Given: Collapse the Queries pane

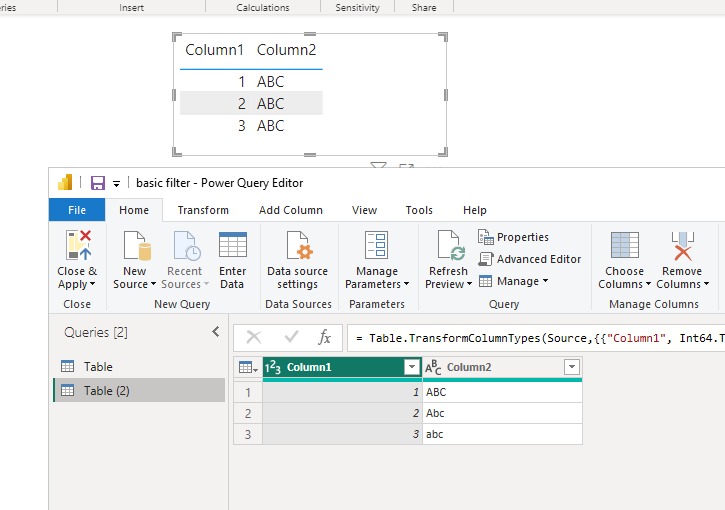Looking at the screenshot, I should (216, 332).
